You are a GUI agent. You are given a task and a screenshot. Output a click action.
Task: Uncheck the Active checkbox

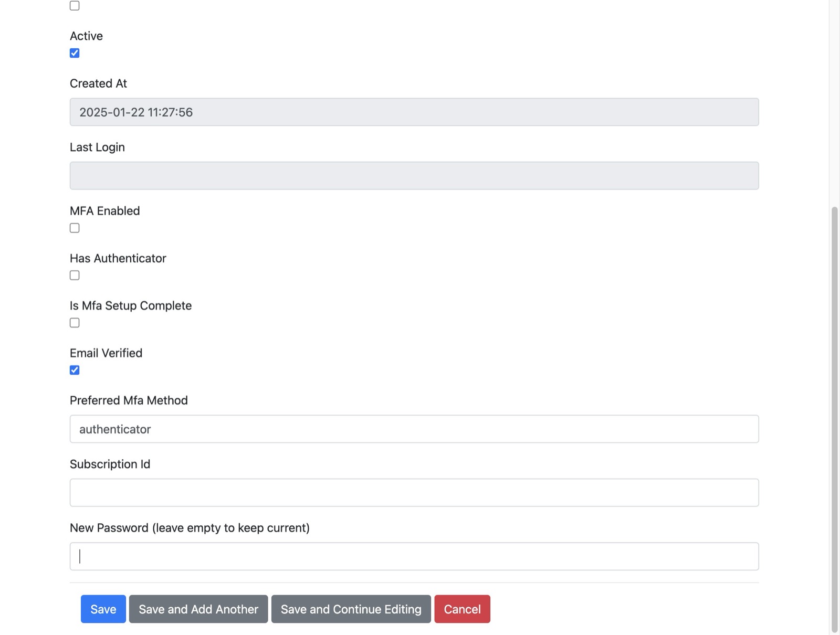click(x=75, y=53)
